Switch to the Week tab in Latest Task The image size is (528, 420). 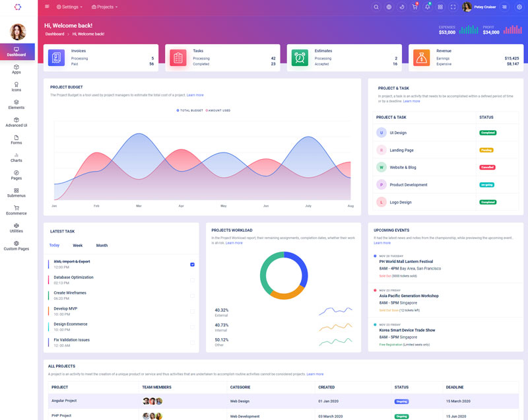78,246
